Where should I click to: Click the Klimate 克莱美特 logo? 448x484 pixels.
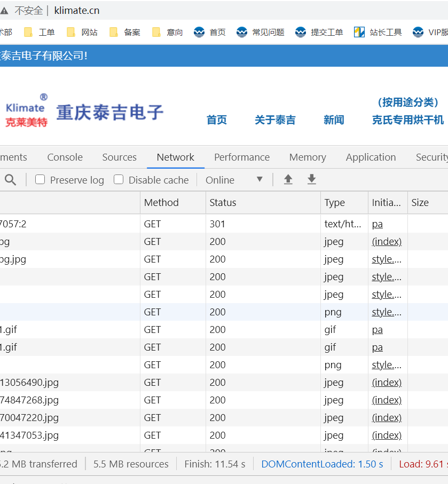click(x=27, y=110)
